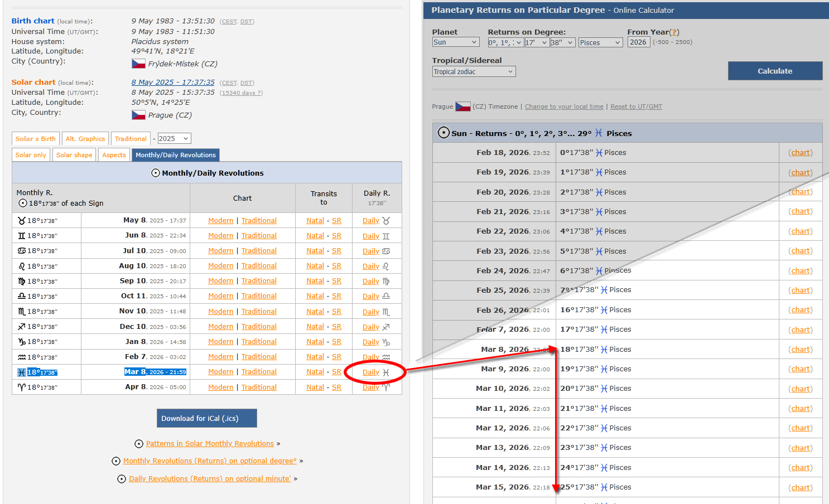Click the Taurus sign icon in monthly list

pyautogui.click(x=22, y=221)
